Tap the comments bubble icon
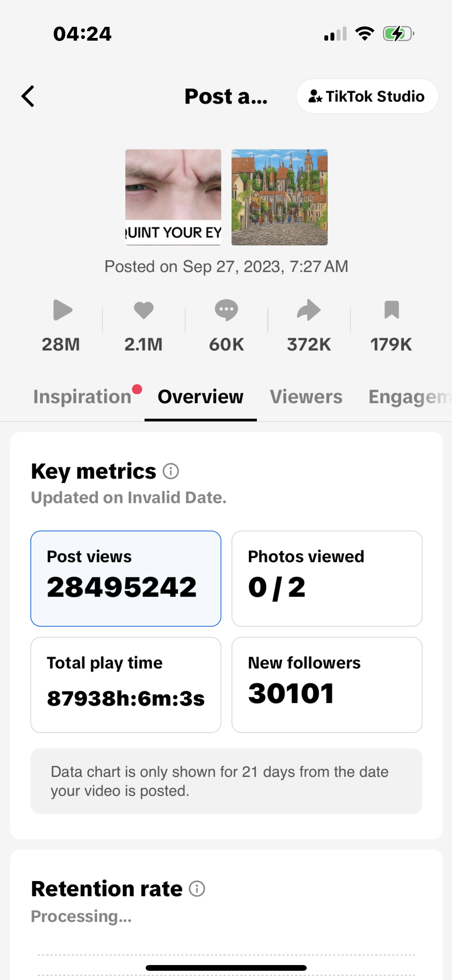Viewport: 452px width, 980px height. pos(226,310)
